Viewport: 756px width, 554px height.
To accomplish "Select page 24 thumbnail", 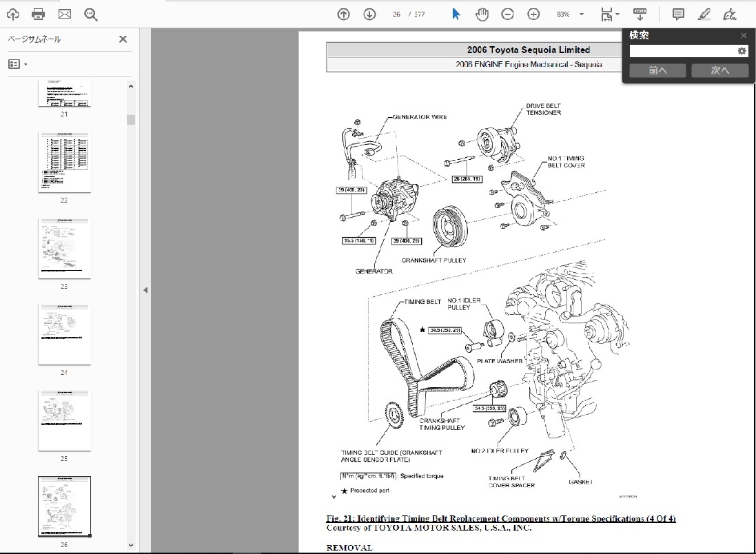I will tap(64, 335).
